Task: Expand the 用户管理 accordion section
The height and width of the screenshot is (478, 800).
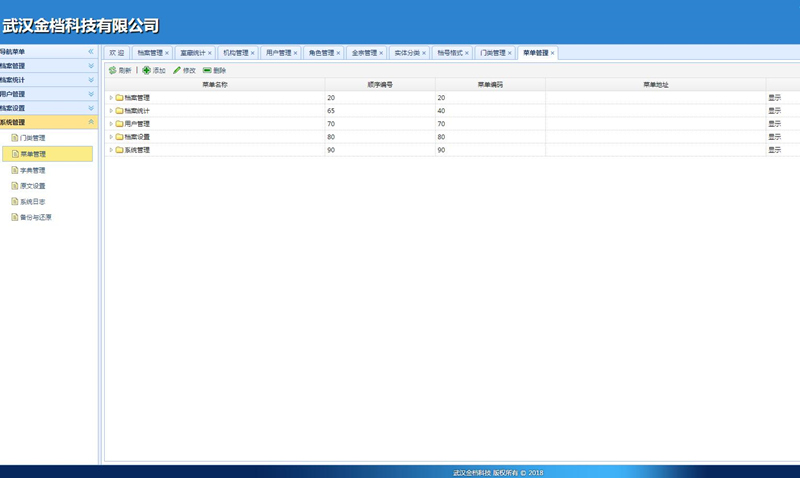Action: point(90,94)
